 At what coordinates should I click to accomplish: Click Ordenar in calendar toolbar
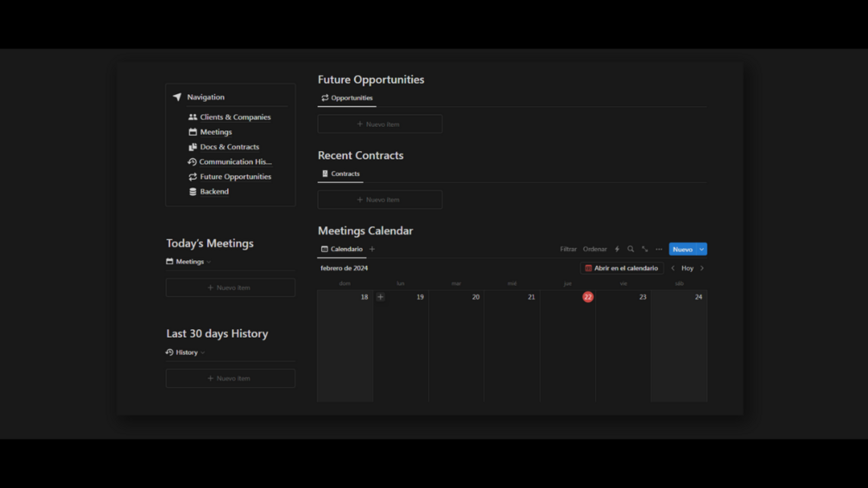[x=594, y=249]
